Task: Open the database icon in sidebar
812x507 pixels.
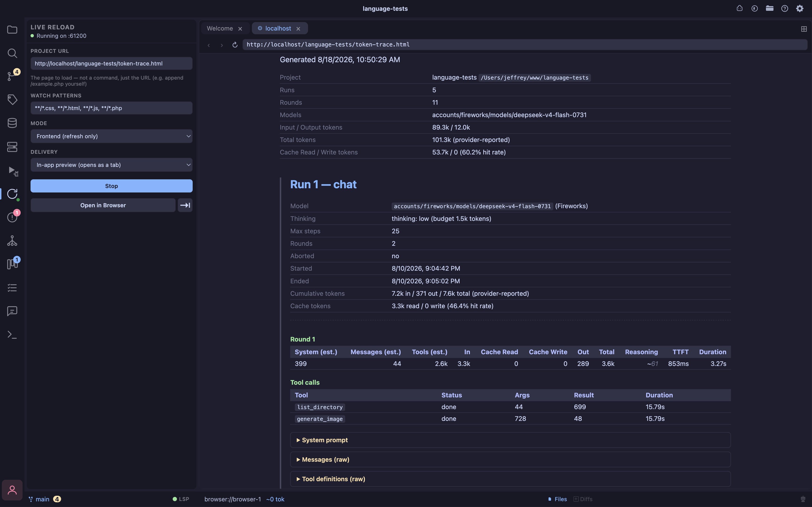Action: pos(12,123)
